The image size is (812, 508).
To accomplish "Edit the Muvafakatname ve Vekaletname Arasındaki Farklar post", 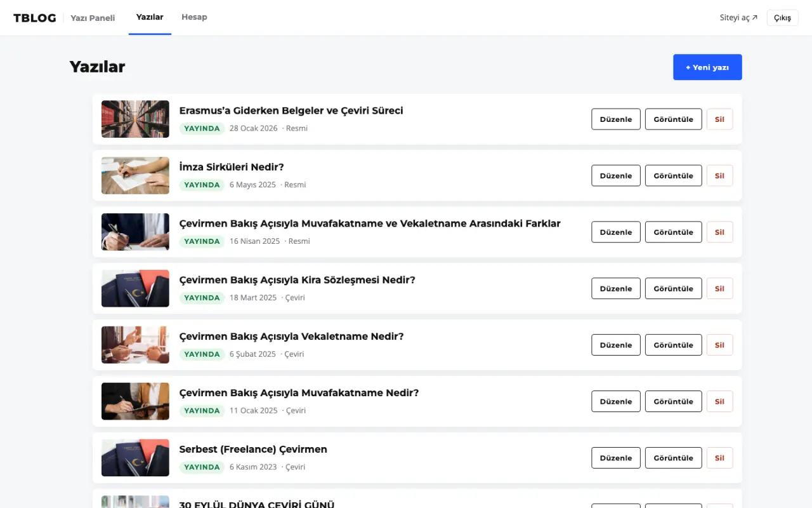I will point(616,232).
